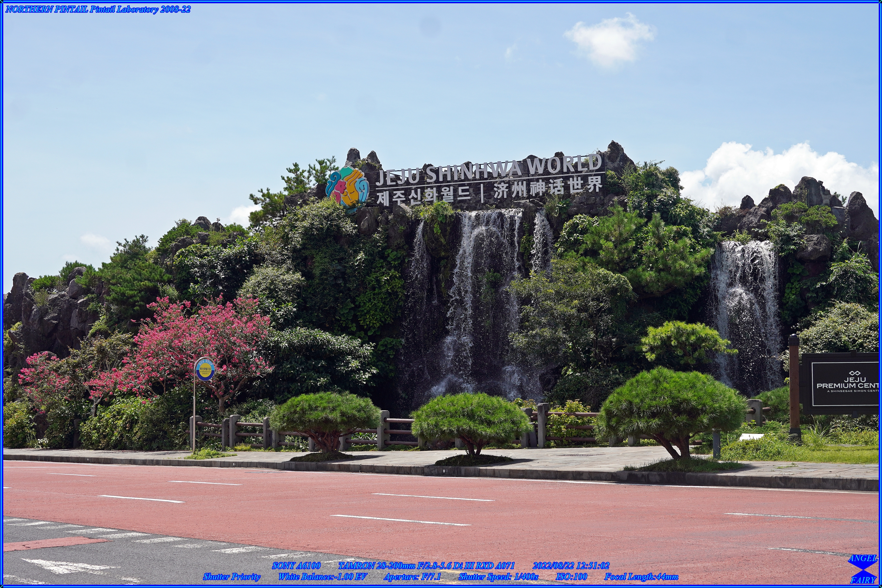The width and height of the screenshot is (882, 588).
Task: Click the 'Focal Length:44mm' caption
Action: 641,577
